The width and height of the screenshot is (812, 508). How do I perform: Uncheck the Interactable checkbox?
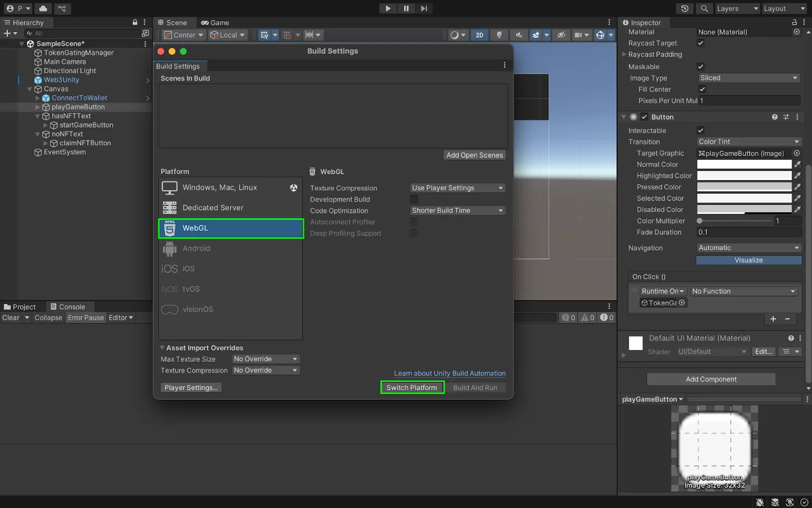(x=701, y=131)
